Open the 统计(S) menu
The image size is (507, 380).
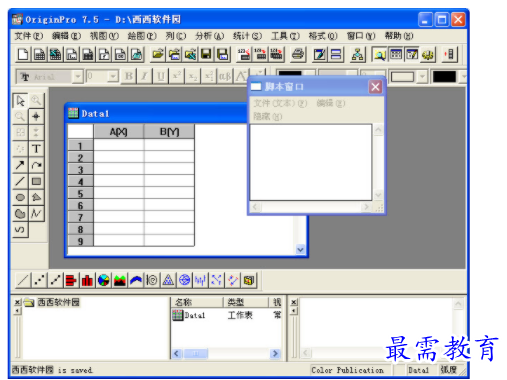[x=247, y=36]
